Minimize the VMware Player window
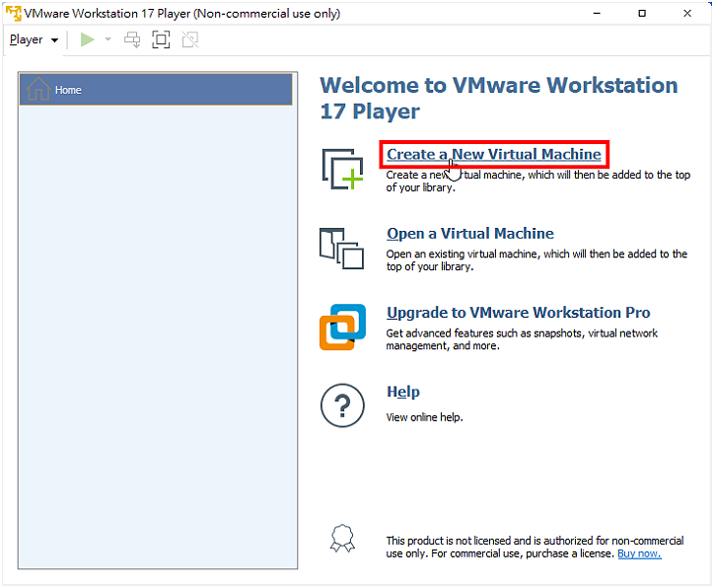 pyautogui.click(x=597, y=14)
